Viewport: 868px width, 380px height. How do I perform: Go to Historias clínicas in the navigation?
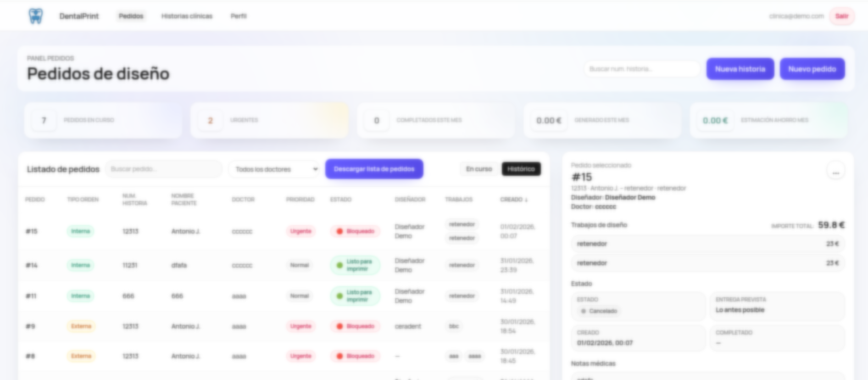[187, 16]
